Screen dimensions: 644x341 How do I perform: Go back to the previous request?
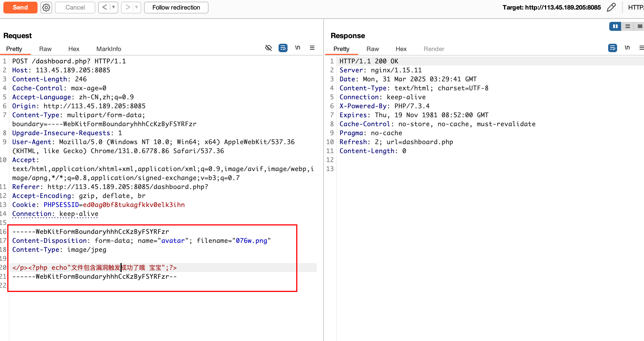(105, 7)
